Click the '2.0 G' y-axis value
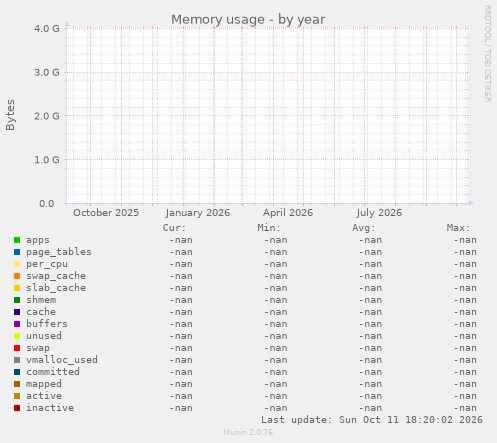This screenshot has width=497, height=443. click(47, 116)
